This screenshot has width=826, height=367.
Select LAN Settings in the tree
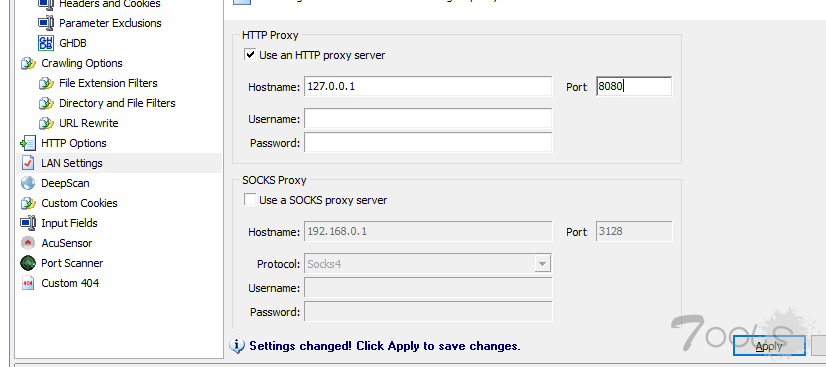pyautogui.click(x=72, y=163)
